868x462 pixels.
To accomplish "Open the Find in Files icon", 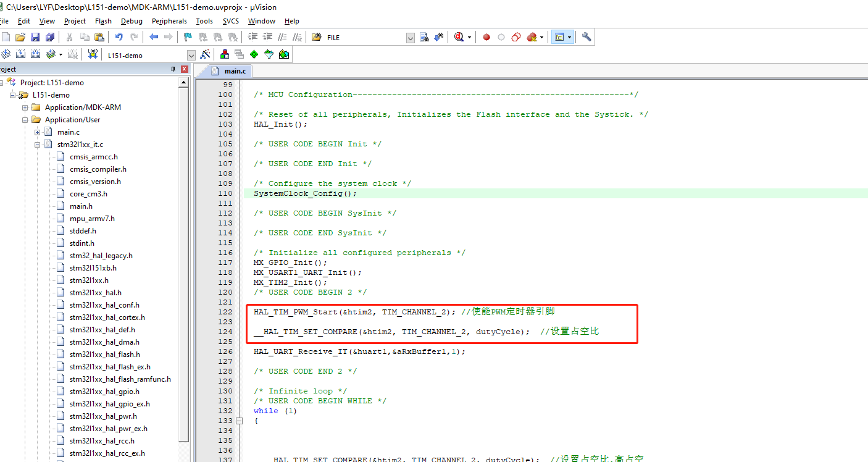I will click(x=317, y=37).
